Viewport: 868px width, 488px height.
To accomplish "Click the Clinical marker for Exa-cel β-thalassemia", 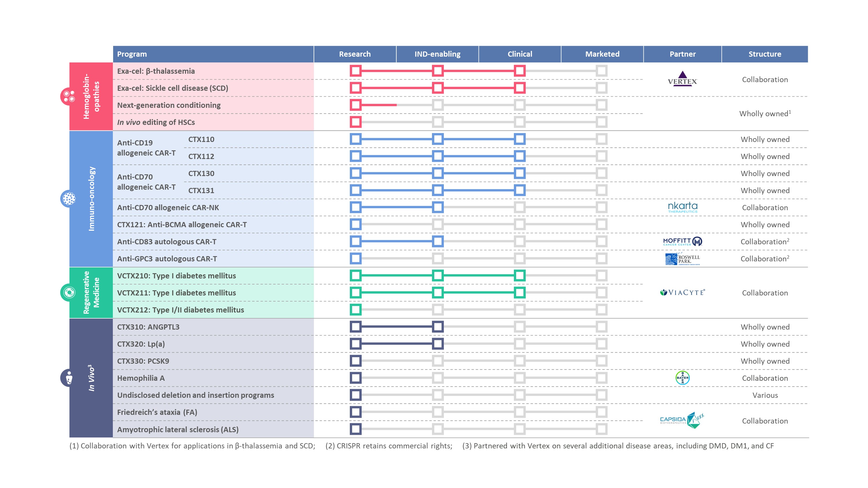I will click(520, 71).
